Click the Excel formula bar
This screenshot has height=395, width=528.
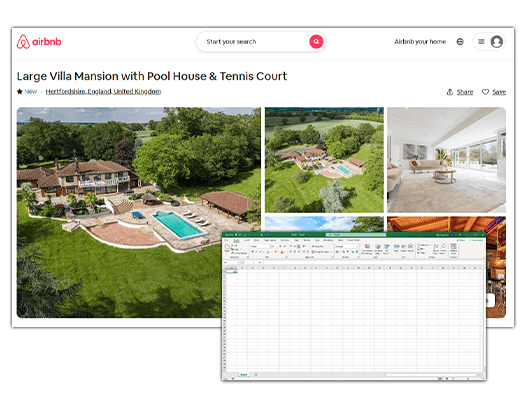pyautogui.click(x=374, y=262)
